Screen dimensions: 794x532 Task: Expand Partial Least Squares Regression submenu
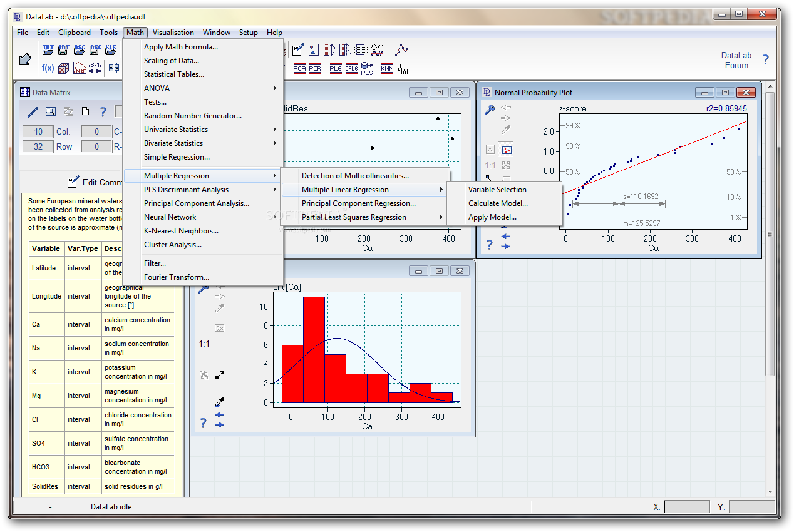click(x=366, y=217)
